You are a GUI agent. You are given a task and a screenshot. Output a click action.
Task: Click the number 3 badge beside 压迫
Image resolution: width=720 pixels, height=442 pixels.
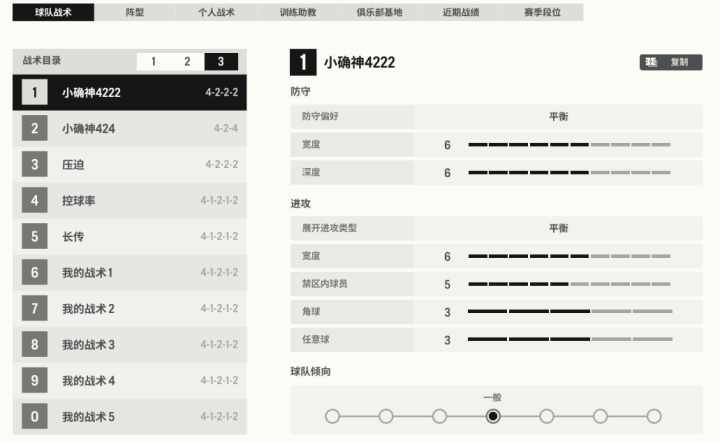click(x=34, y=164)
